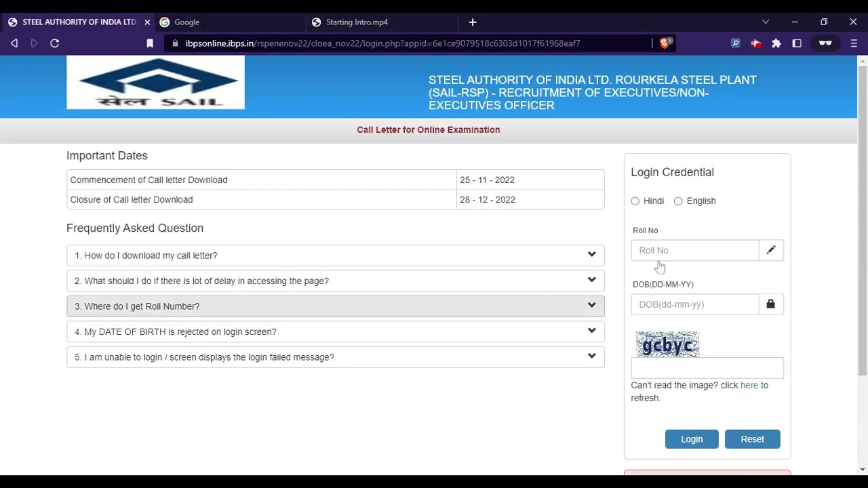Open the tab search dropdown arrow
The image size is (868, 488).
766,22
